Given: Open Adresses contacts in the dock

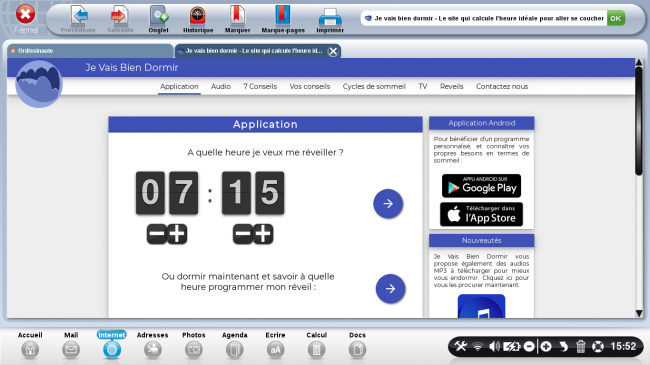Looking at the screenshot, I should [x=153, y=345].
